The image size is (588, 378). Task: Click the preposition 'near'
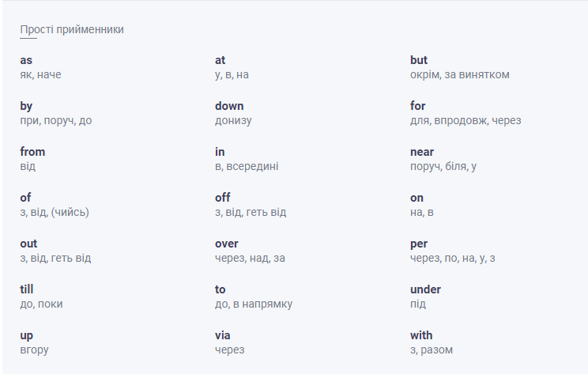[x=422, y=152]
